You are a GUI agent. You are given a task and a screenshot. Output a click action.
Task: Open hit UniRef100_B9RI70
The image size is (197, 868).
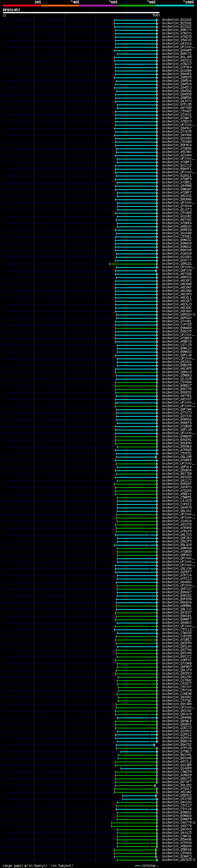tap(176, 30)
